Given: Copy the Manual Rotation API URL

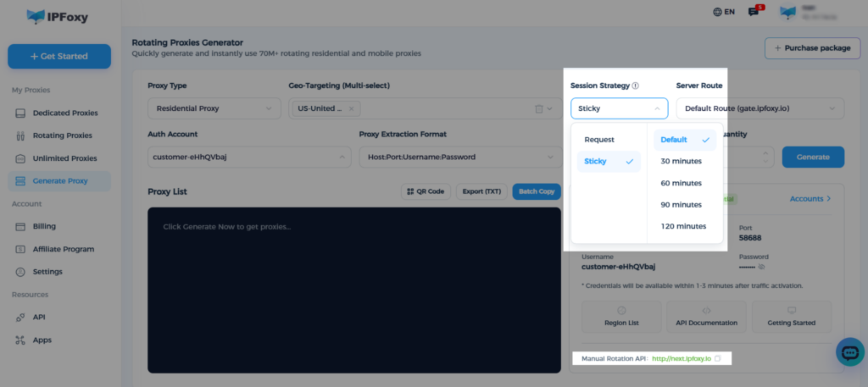Looking at the screenshot, I should (717, 359).
